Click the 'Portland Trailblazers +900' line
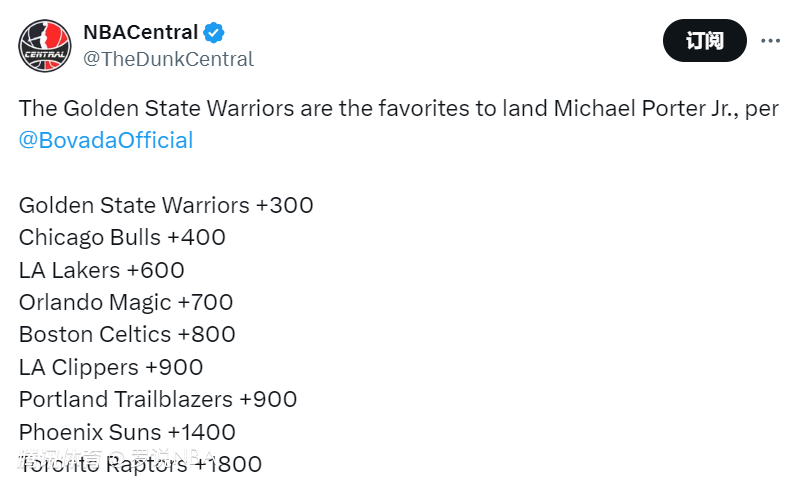This screenshot has width=802, height=484. [x=158, y=399]
